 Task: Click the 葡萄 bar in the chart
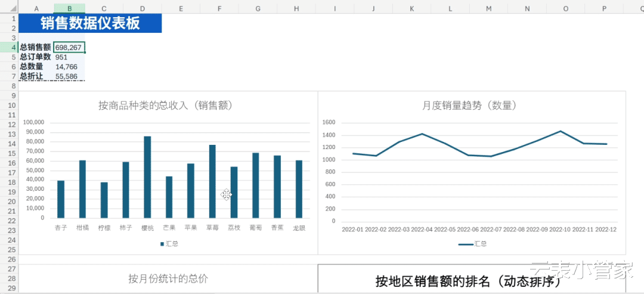[256, 185]
